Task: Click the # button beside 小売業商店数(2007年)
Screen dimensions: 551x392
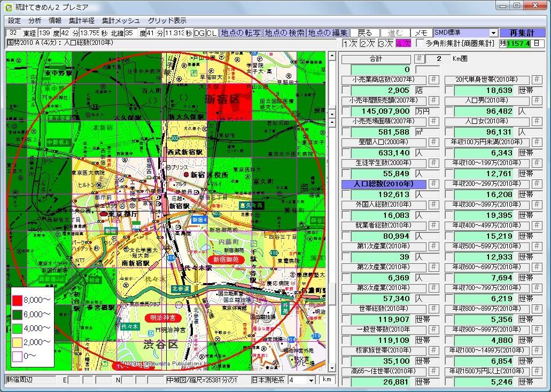Action: [x=434, y=80]
